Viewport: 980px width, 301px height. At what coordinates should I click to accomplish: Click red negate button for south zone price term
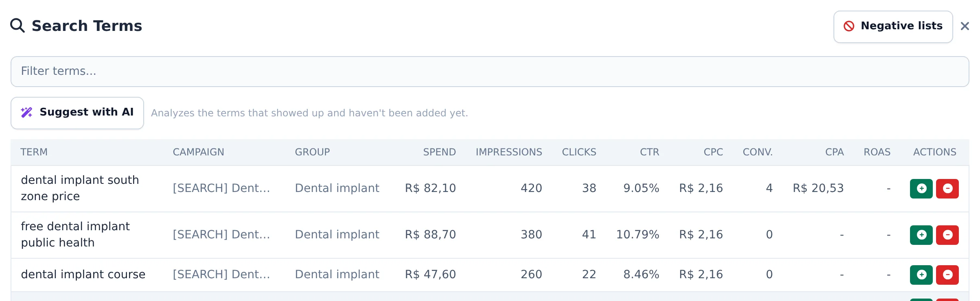pyautogui.click(x=947, y=189)
